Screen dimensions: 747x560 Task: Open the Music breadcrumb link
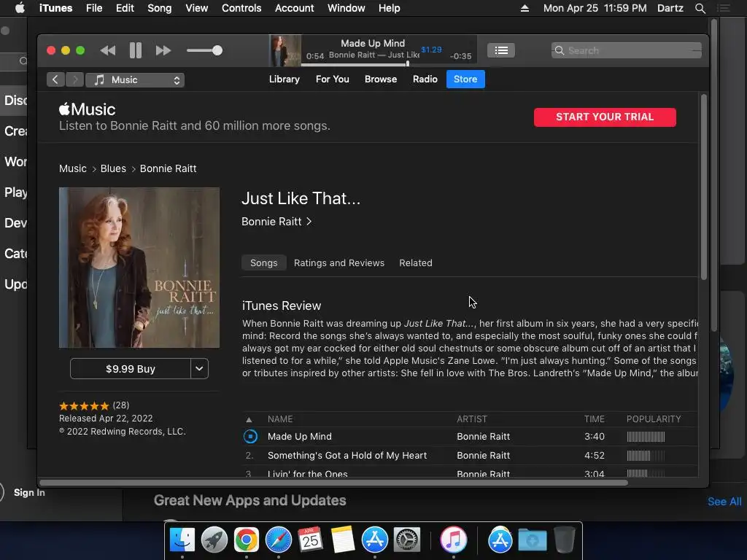[73, 168]
